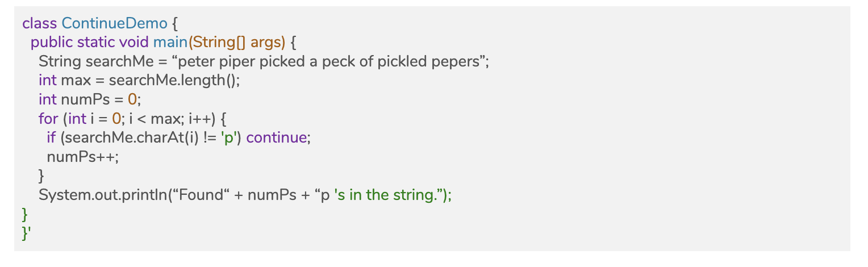Click the for keyword

pyautogui.click(x=48, y=119)
